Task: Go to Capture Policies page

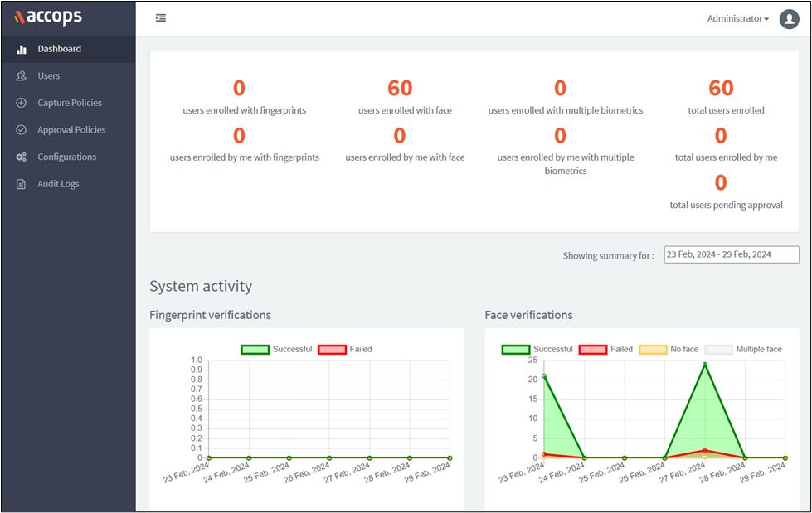Action: pyautogui.click(x=70, y=104)
